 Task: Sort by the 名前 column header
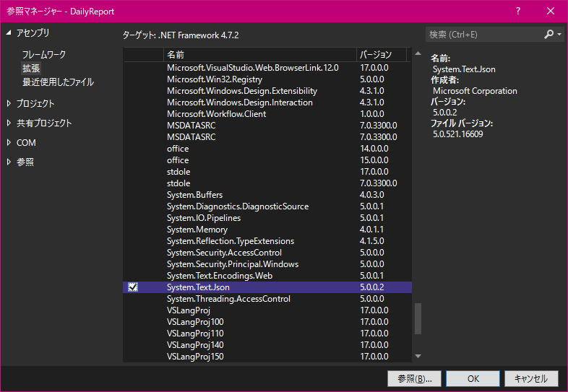pyautogui.click(x=259, y=55)
